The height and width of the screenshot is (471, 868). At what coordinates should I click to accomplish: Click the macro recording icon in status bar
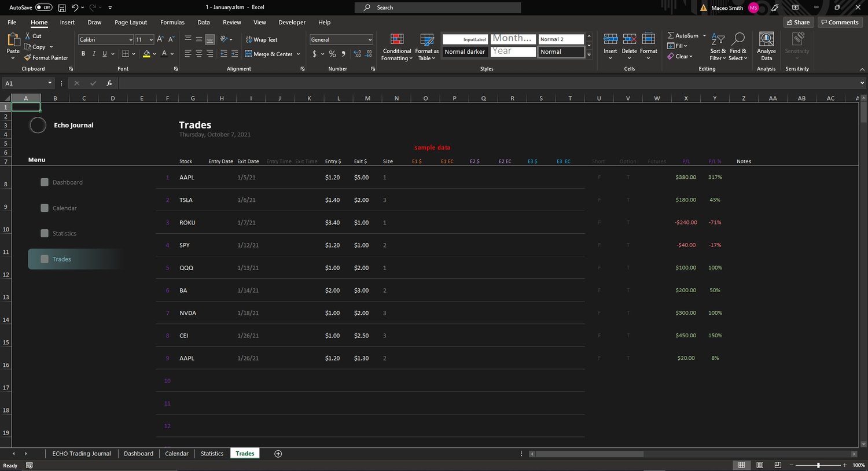tap(30, 465)
